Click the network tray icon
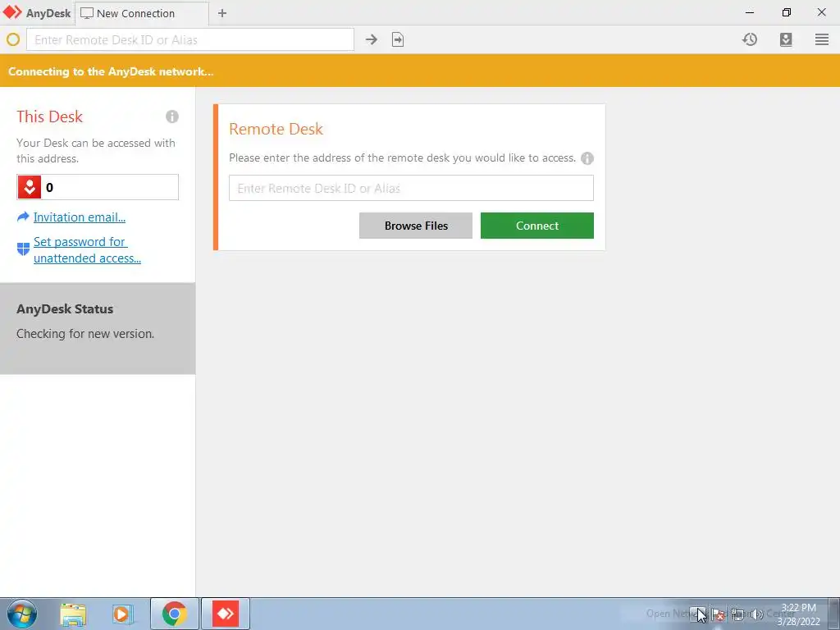840x630 pixels. coord(737,614)
